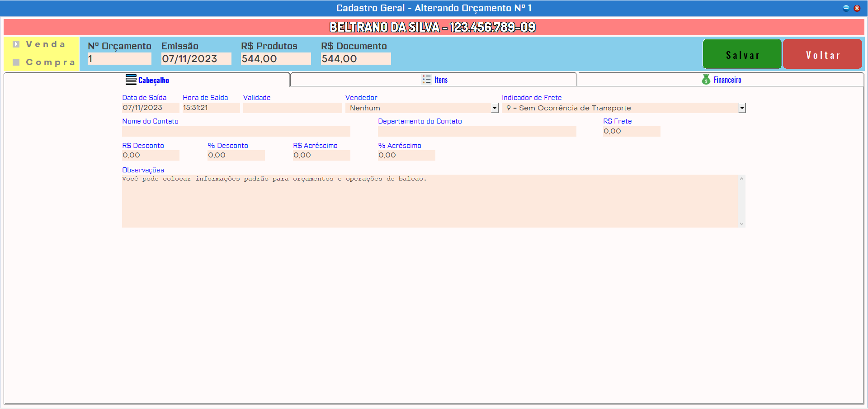
Task: Switch to the Cabeçalho tab
Action: (147, 80)
